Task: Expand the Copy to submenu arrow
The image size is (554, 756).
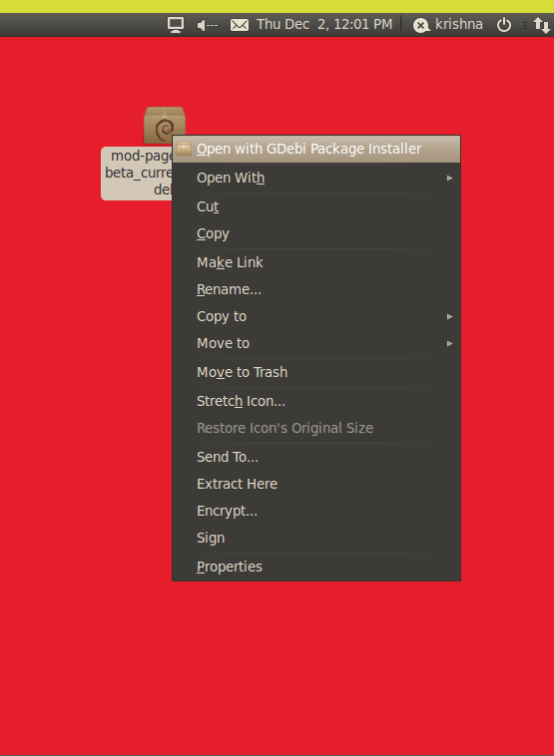Action: [x=450, y=317]
